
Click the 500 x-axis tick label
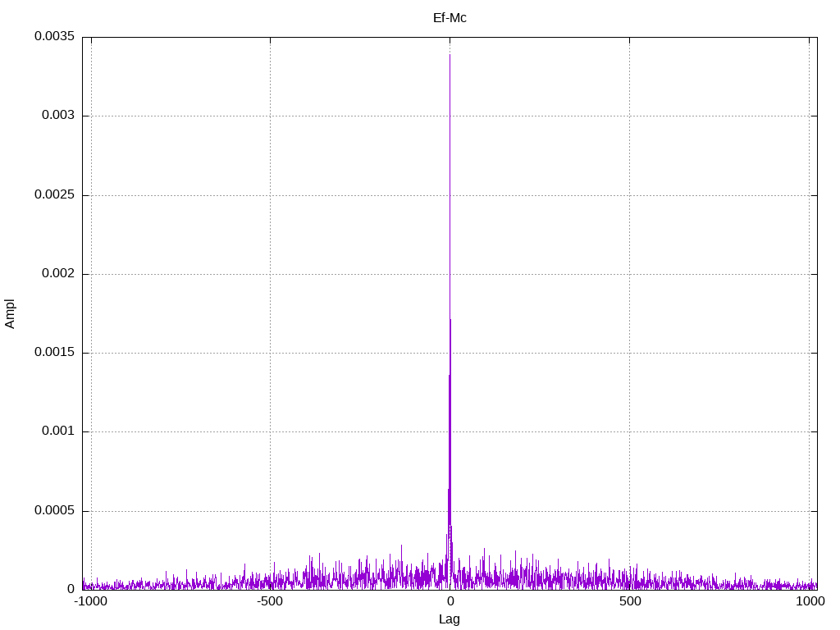[x=629, y=601]
